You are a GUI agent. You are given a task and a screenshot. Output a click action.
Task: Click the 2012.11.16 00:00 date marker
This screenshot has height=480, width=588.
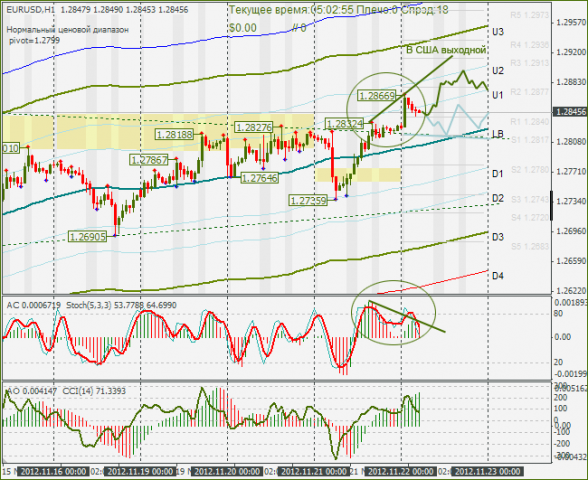(x=54, y=471)
